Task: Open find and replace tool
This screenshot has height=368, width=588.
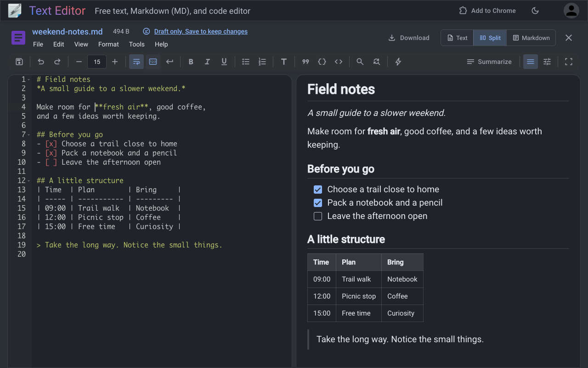Action: coord(377,62)
